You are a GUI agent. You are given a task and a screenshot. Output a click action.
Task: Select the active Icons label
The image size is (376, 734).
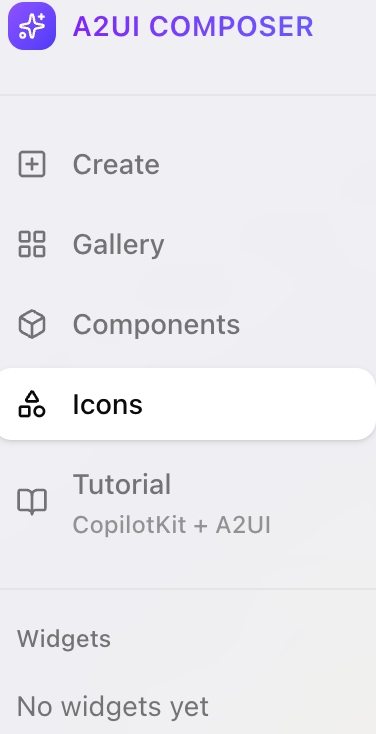(x=108, y=404)
